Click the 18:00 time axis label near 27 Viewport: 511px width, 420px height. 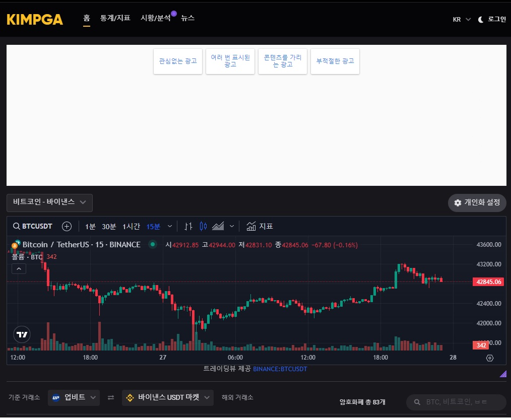point(90,358)
